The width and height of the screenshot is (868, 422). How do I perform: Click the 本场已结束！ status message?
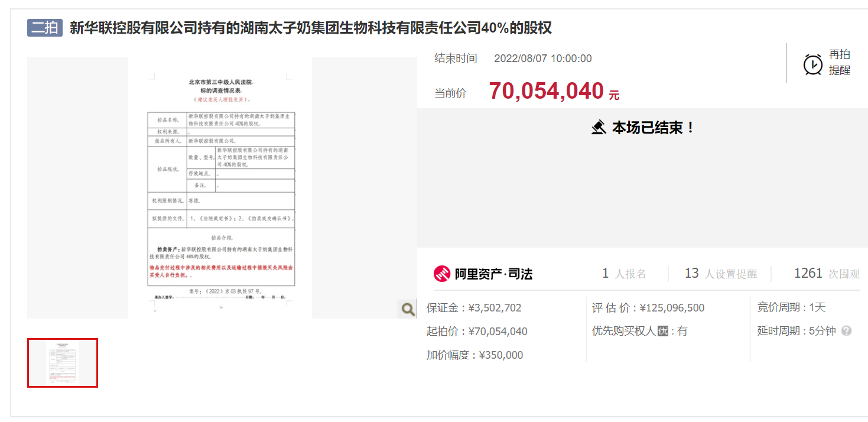(x=654, y=128)
